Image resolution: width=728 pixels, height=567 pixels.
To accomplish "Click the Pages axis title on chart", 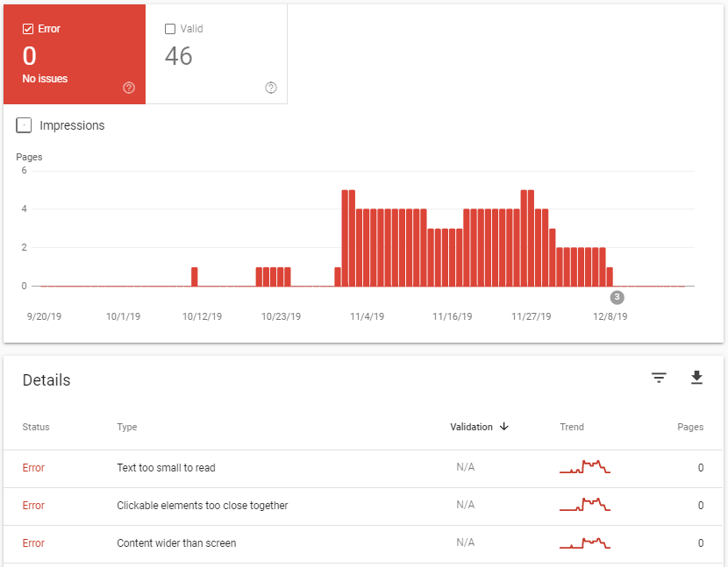I will 29,157.
